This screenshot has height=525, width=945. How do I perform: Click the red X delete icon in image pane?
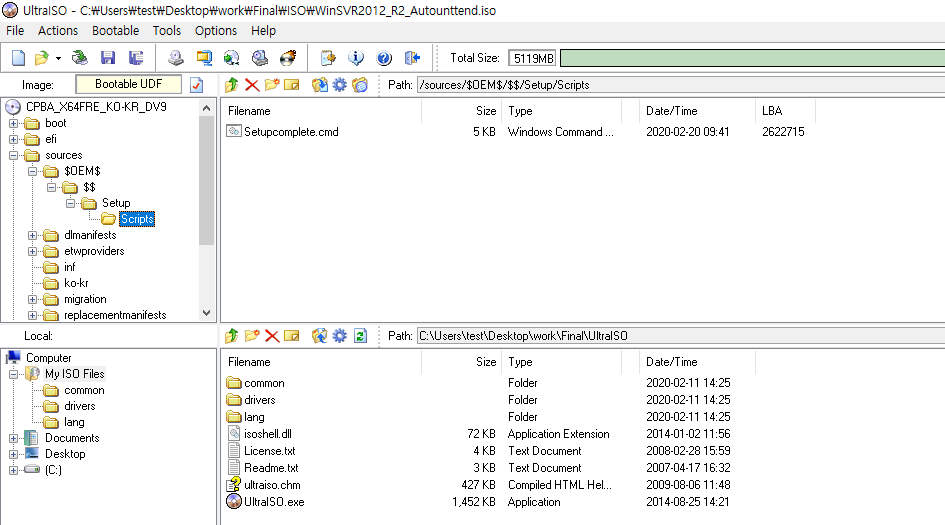(x=252, y=85)
